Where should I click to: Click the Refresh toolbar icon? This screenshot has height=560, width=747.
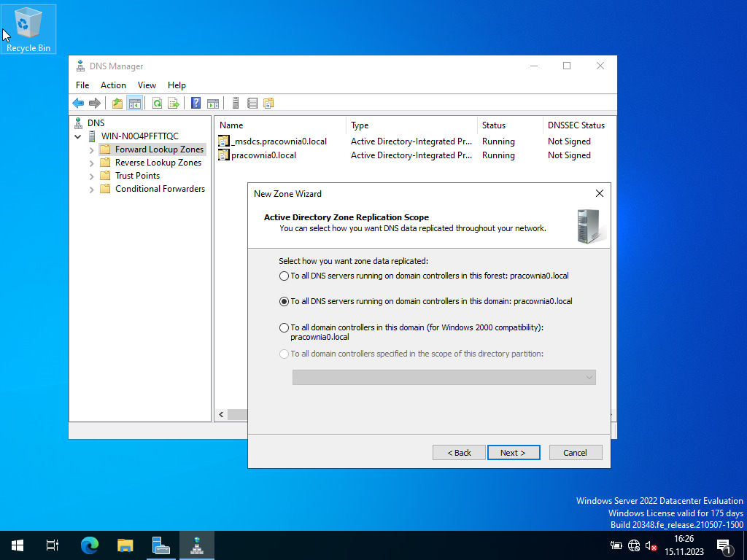coord(157,103)
